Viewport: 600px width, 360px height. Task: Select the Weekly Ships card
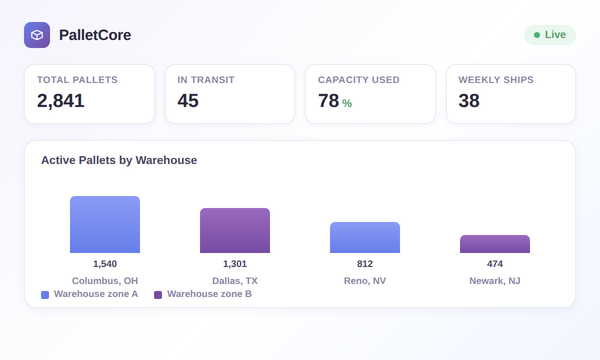click(x=511, y=94)
